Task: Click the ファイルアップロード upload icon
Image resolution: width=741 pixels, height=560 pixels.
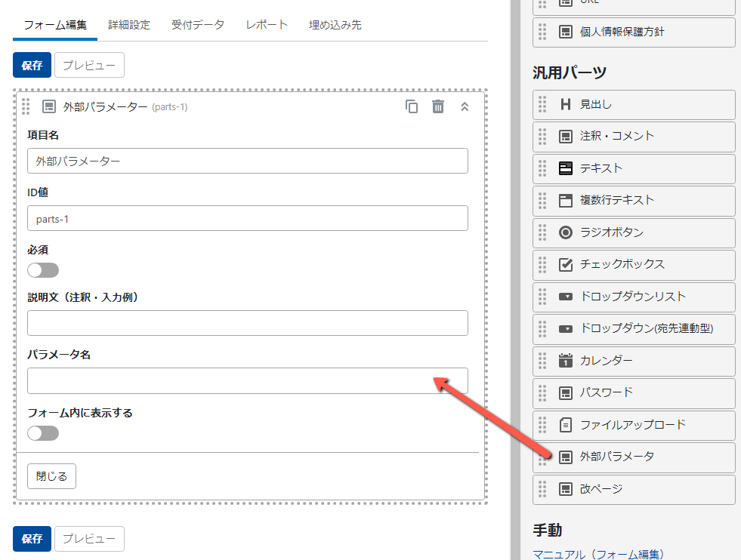Action: (x=565, y=425)
